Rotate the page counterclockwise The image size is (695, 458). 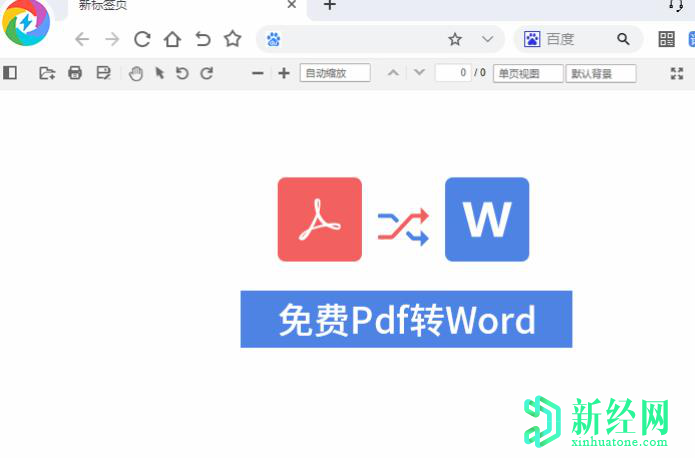click(x=182, y=73)
